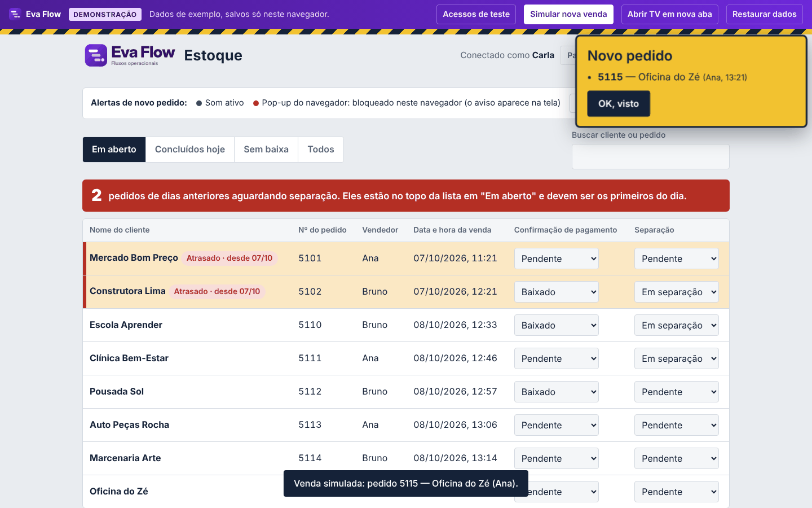Open payment dropdown for Pousada Sol
The image size is (812, 508).
pyautogui.click(x=557, y=392)
